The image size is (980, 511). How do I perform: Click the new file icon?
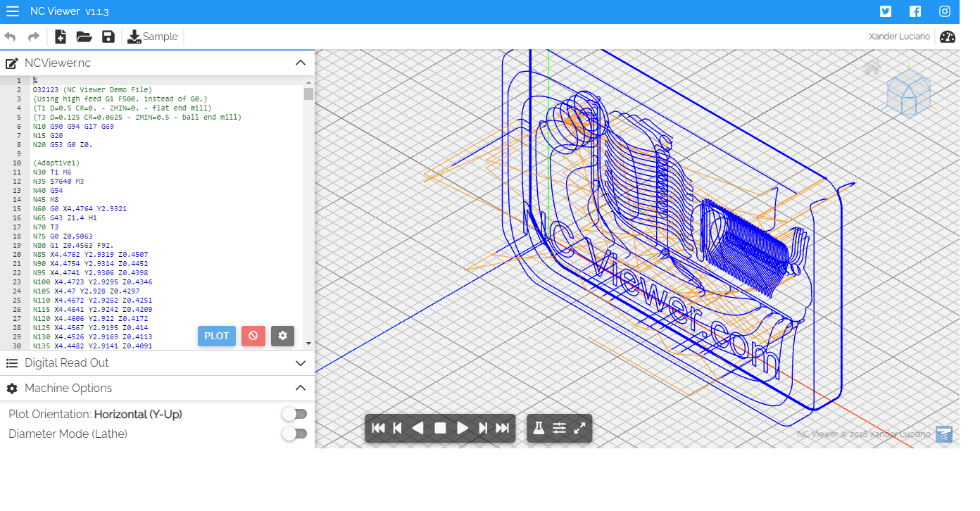(x=61, y=37)
